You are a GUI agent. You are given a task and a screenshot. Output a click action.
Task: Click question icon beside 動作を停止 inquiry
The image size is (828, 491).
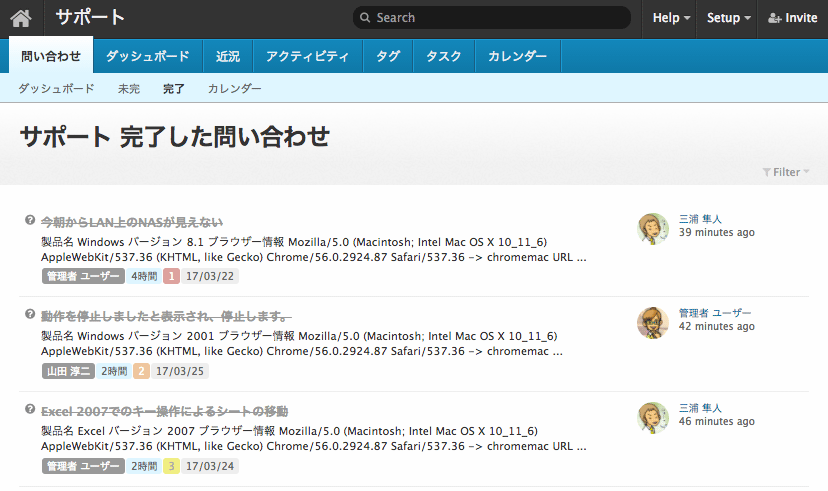[x=30, y=314]
